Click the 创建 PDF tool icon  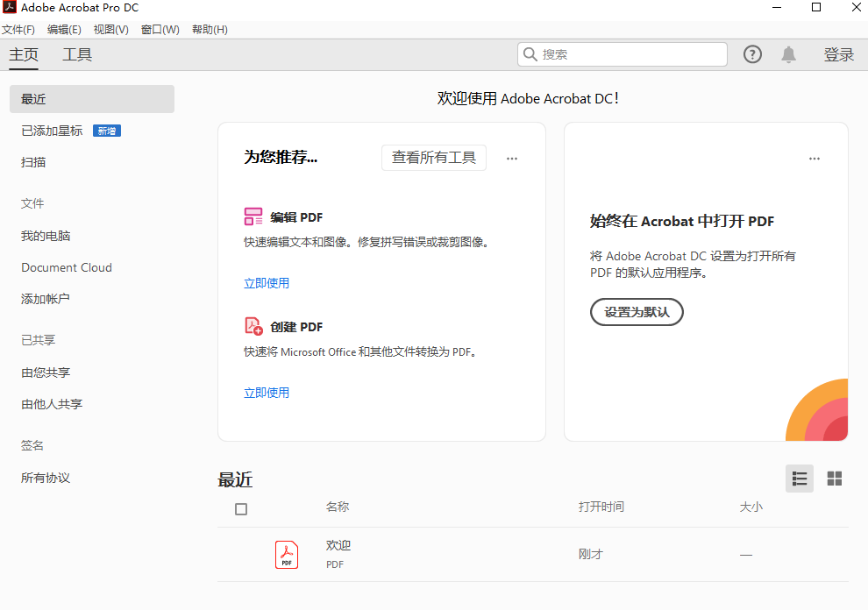pyautogui.click(x=253, y=327)
